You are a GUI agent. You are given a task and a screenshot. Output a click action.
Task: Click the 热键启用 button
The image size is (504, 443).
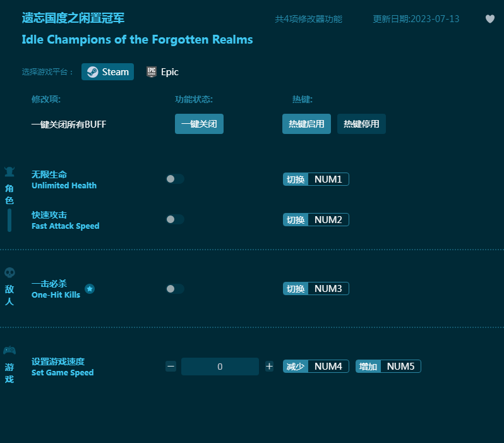(x=307, y=124)
